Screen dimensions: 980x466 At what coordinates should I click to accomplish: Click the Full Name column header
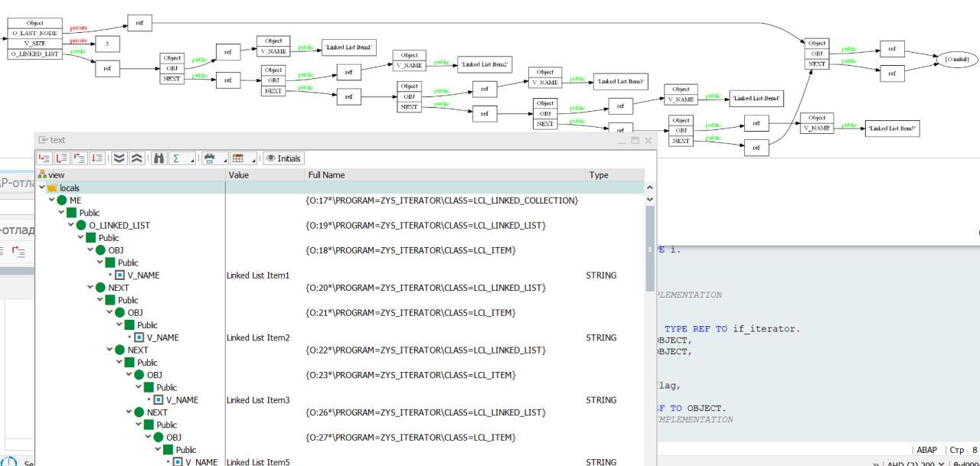click(x=444, y=175)
